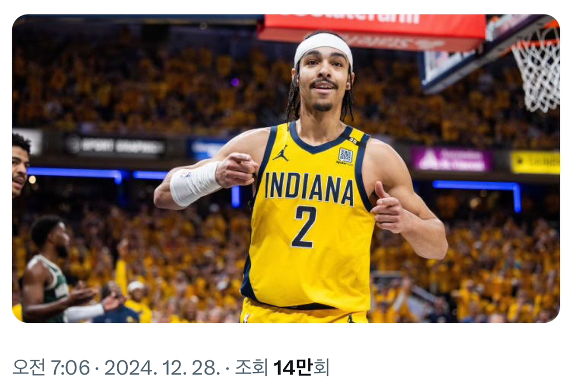Screen dimensions: 572x392
Task: Click the QR code patch on the jersey
Action: point(345,155)
